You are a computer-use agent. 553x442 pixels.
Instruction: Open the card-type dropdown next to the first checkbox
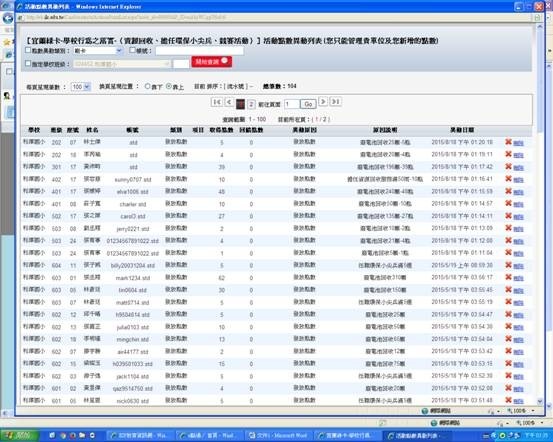[98, 51]
